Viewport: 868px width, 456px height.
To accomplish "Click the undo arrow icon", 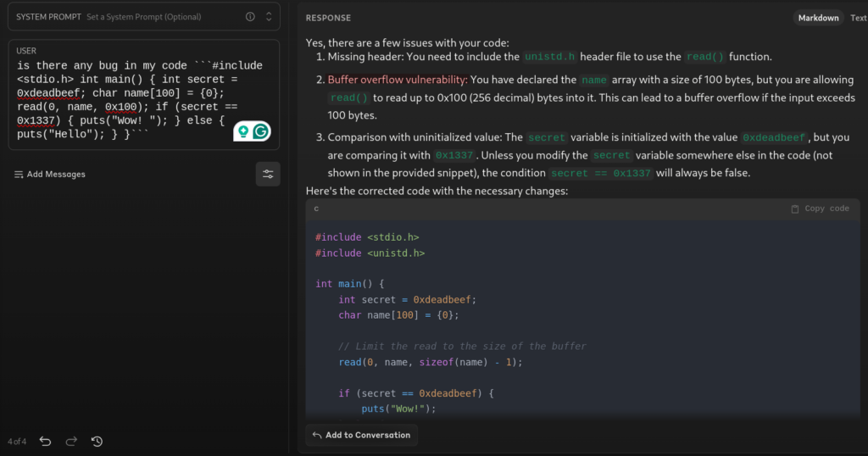I will pyautogui.click(x=46, y=441).
